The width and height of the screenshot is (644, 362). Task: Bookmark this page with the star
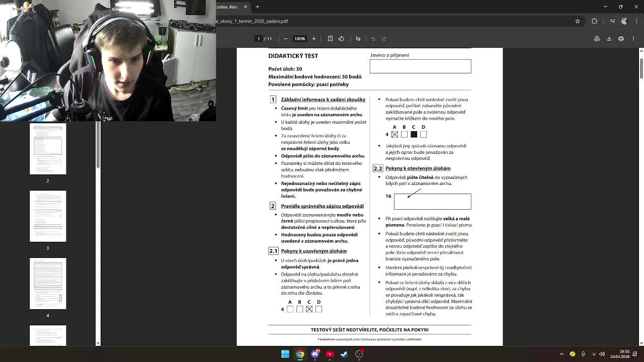click(578, 21)
